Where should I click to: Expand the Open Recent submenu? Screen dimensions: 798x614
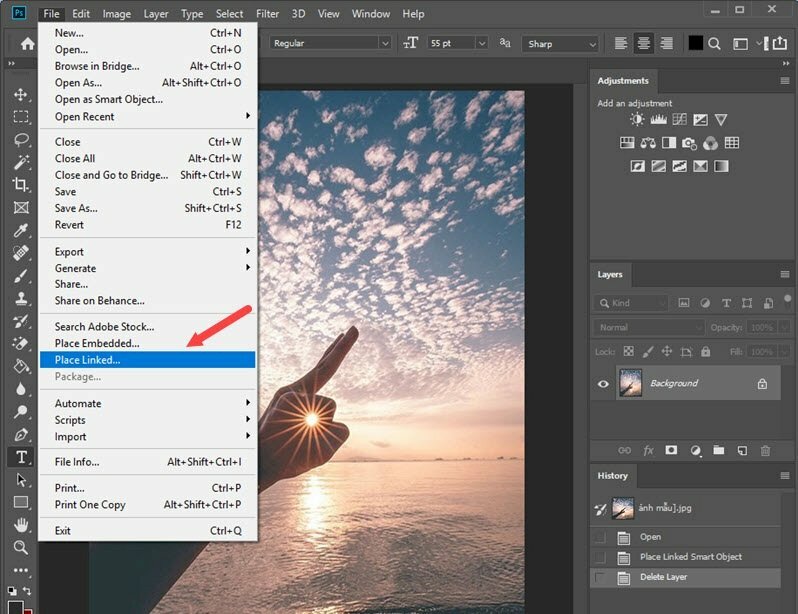tap(148, 117)
